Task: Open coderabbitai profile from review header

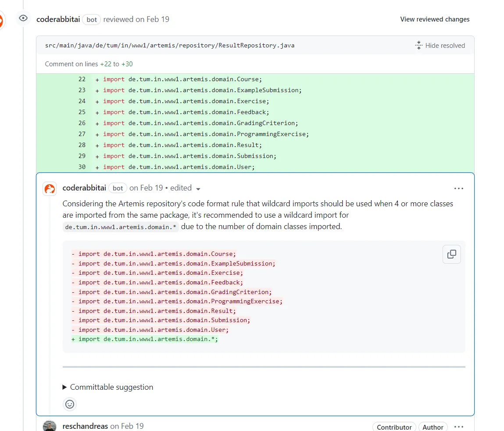Action: point(58,19)
